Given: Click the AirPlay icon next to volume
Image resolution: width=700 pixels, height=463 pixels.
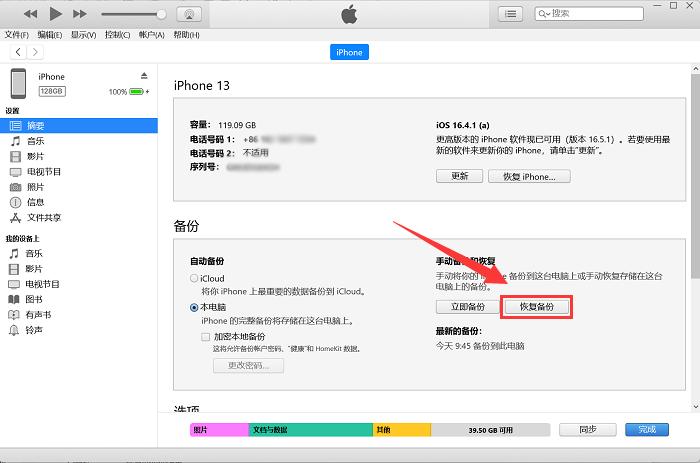Looking at the screenshot, I should pos(185,15).
